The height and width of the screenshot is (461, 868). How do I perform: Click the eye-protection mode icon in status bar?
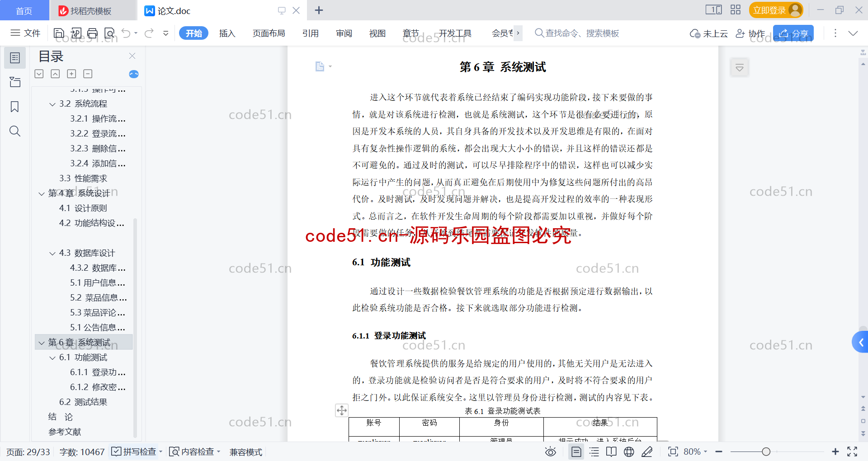click(551, 452)
